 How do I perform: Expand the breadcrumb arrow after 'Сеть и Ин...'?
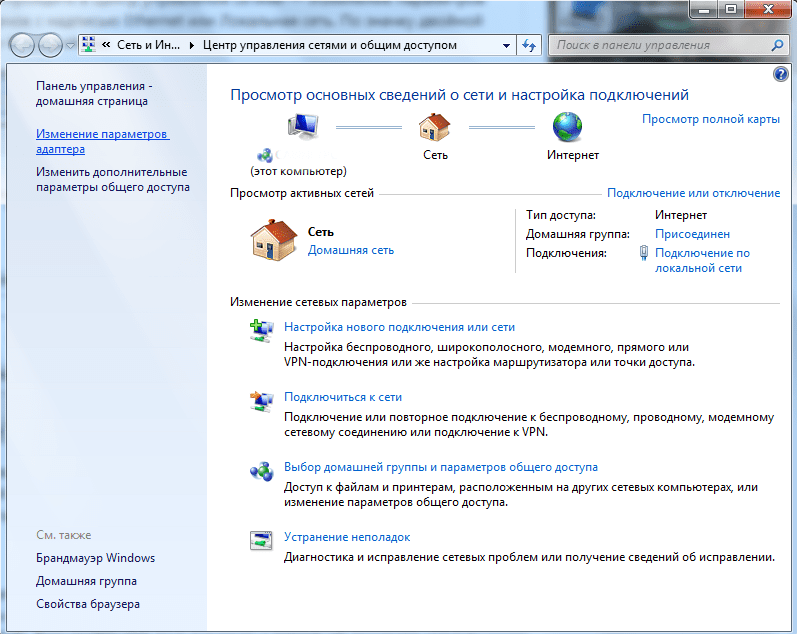coord(192,45)
